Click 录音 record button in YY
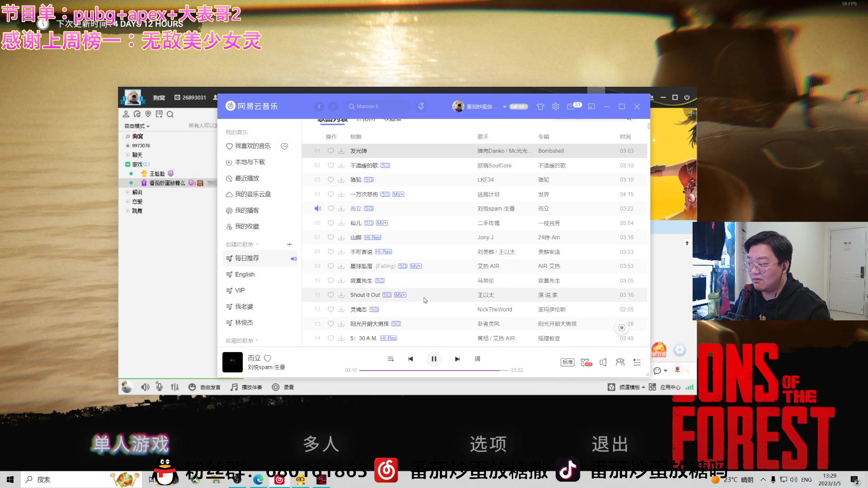Screen dimensions: 868x488 pyautogui.click(x=283, y=387)
